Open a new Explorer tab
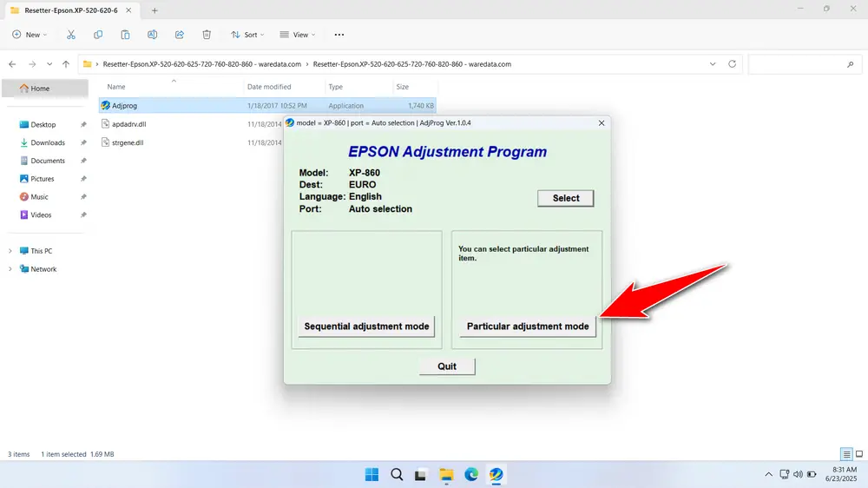The height and width of the screenshot is (488, 868). click(x=155, y=10)
